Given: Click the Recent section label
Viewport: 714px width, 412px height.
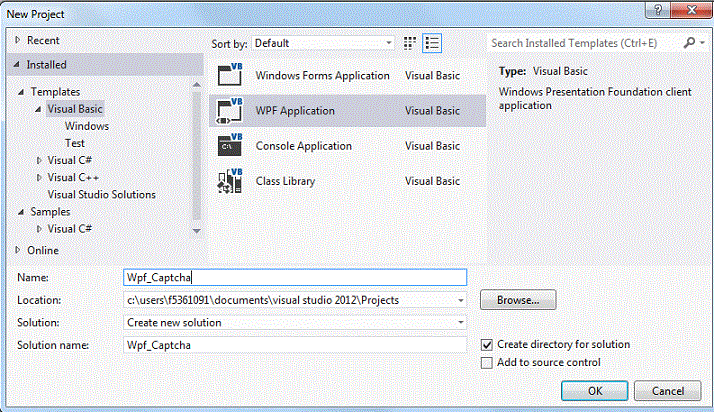Looking at the screenshot, I should (x=43, y=41).
